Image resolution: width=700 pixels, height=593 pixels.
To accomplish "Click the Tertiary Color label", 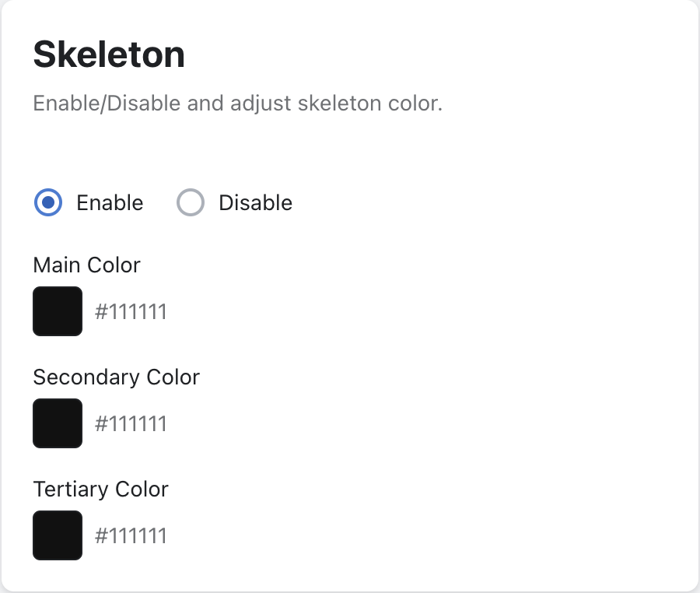I will click(100, 489).
